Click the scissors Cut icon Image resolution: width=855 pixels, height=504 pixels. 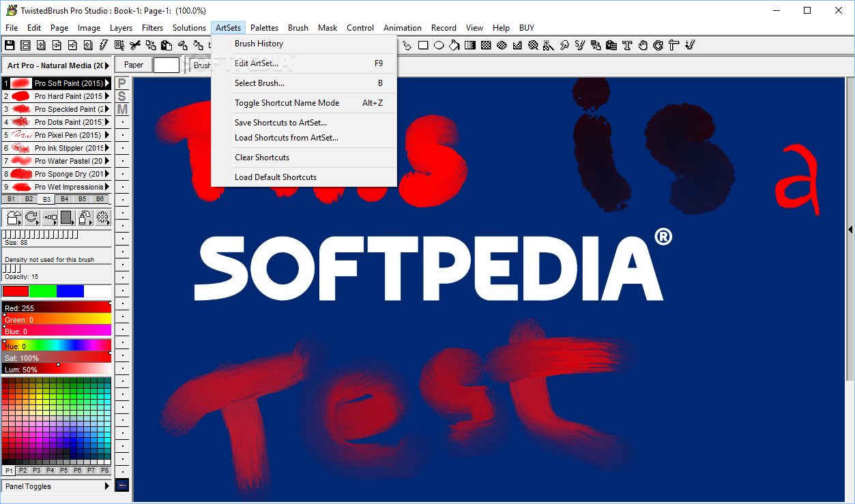135,45
